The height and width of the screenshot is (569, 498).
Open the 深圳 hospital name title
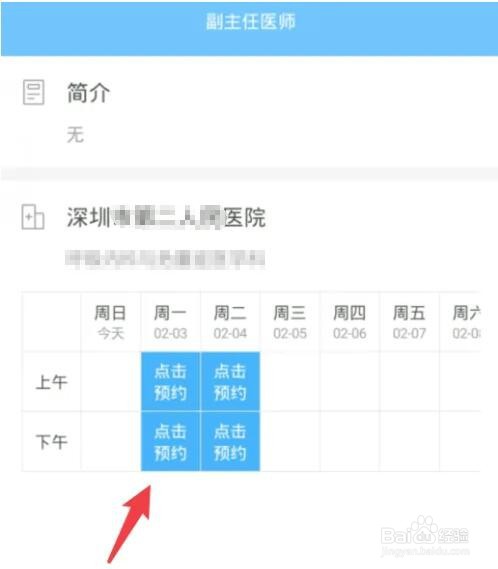166,217
